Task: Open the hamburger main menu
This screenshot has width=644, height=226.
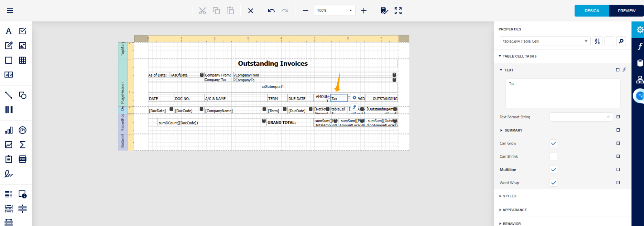Action: coord(10,10)
